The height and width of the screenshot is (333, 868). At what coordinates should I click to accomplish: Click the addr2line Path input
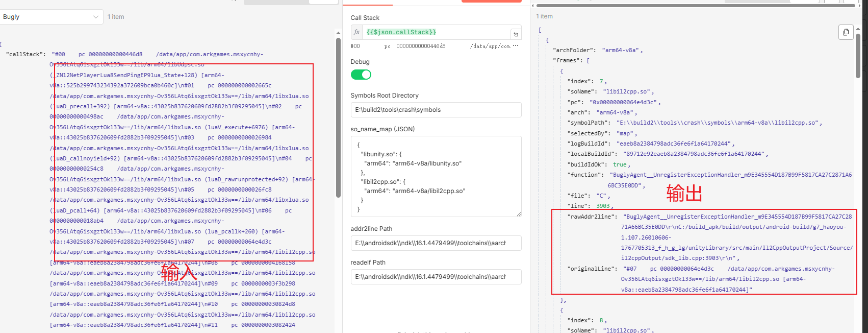[436, 243]
